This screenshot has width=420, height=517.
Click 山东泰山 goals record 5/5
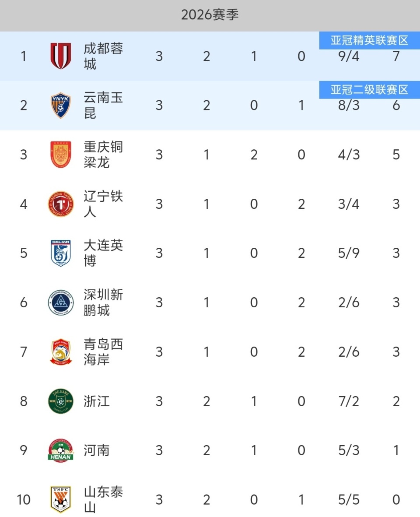pyautogui.click(x=349, y=499)
